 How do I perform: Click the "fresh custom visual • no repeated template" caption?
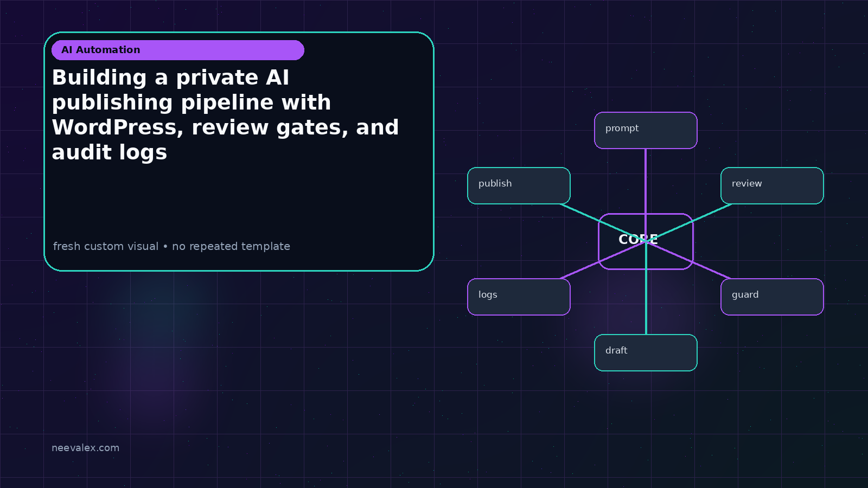171,246
